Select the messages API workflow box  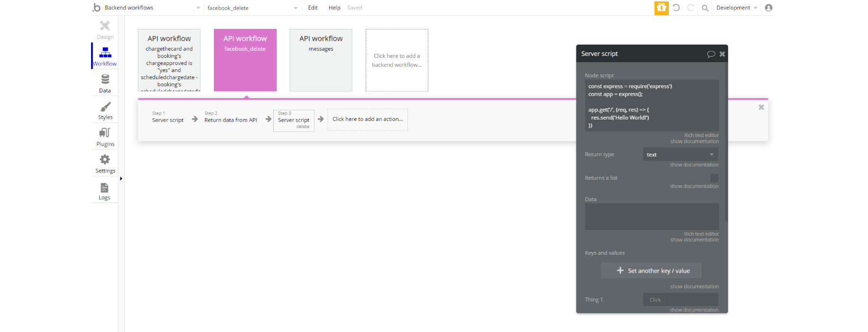pyautogui.click(x=321, y=60)
